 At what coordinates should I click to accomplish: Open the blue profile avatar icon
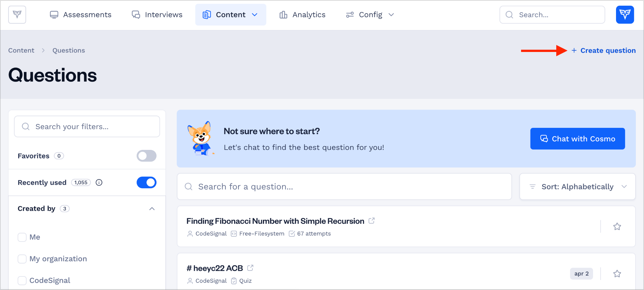(x=625, y=14)
